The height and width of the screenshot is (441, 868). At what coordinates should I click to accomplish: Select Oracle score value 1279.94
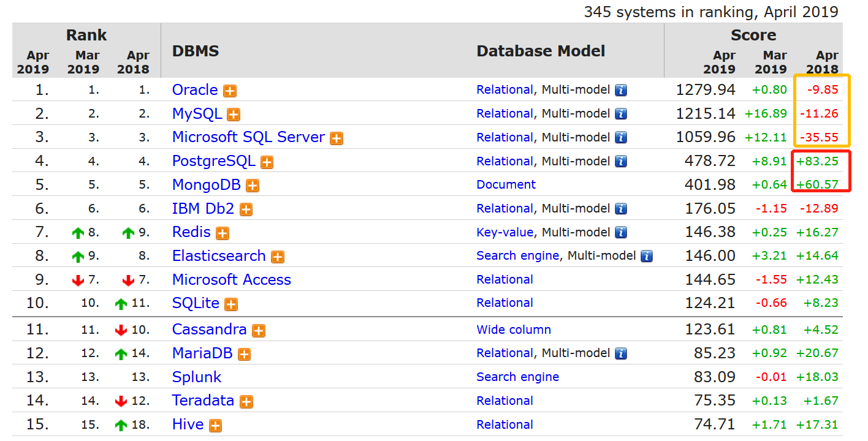[706, 90]
